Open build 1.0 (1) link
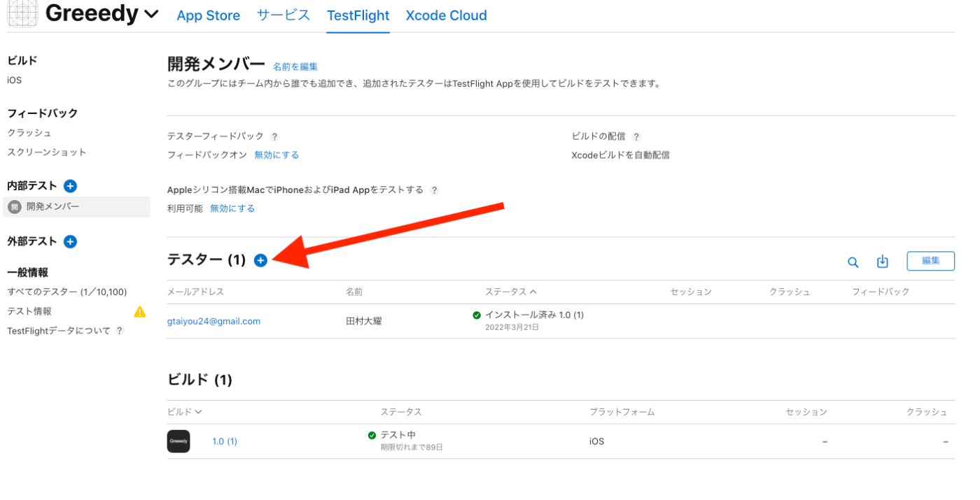This screenshot has width=980, height=500. [x=225, y=442]
